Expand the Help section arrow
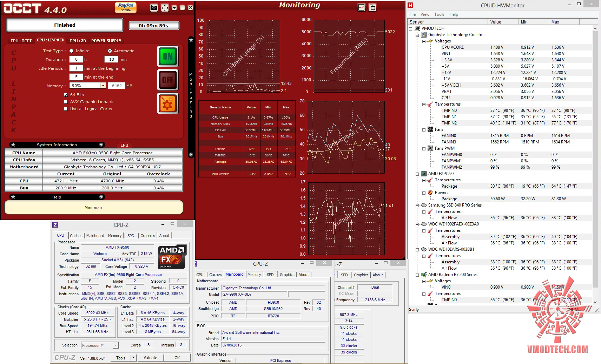 click(x=101, y=197)
